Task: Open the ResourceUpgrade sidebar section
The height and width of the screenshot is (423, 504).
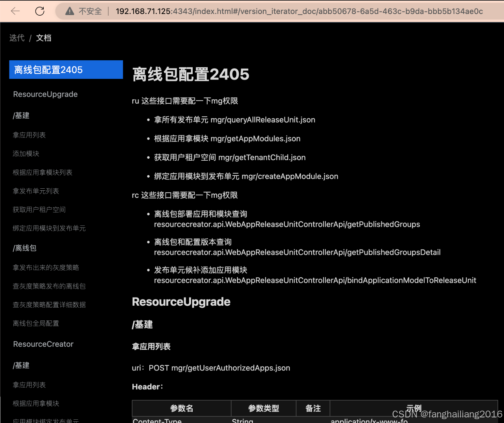Action: [x=45, y=94]
